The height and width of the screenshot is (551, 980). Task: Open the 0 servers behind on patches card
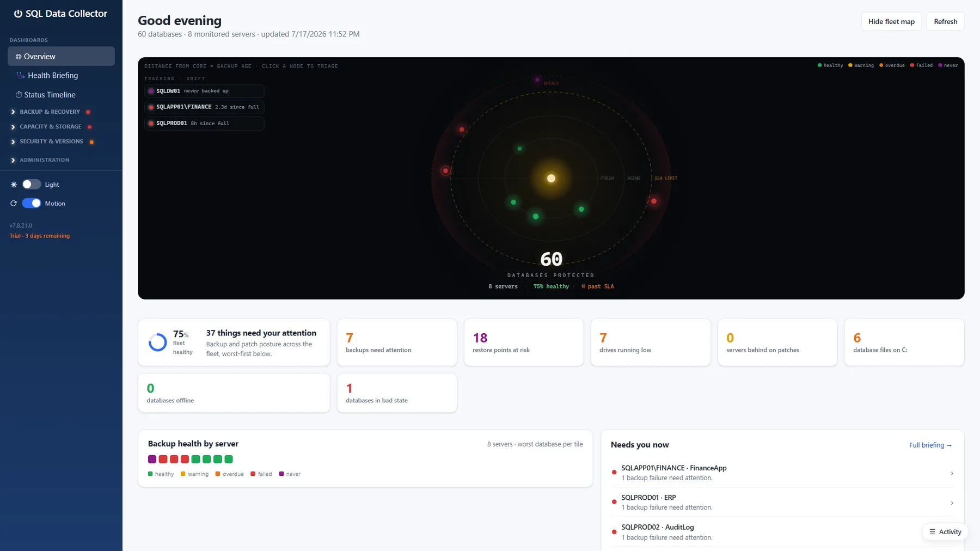coord(777,342)
